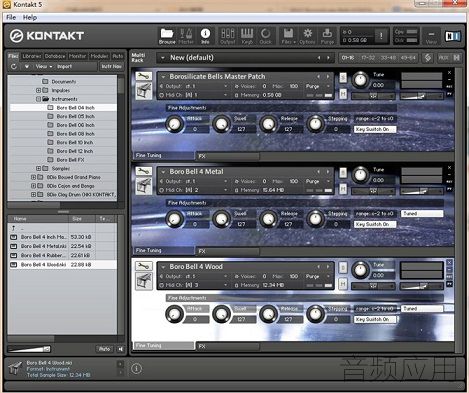Click the refresh icon in Files browser
469x393 pixels.
point(14,66)
